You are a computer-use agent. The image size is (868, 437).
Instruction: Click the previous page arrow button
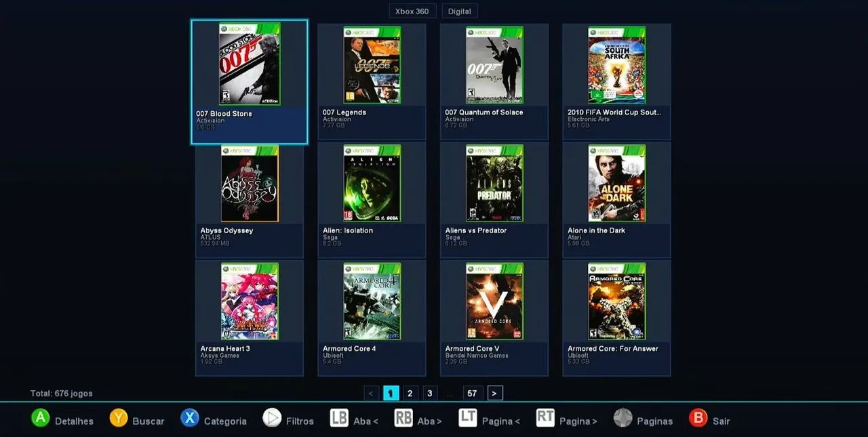372,393
